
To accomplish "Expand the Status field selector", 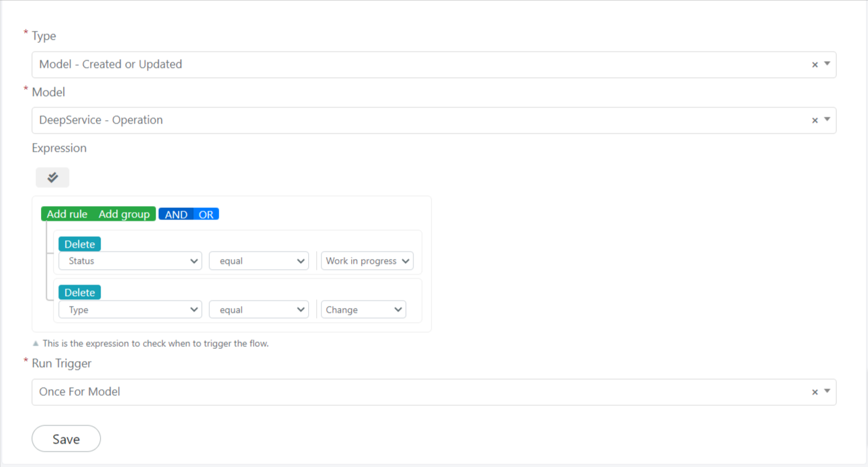I will (130, 261).
